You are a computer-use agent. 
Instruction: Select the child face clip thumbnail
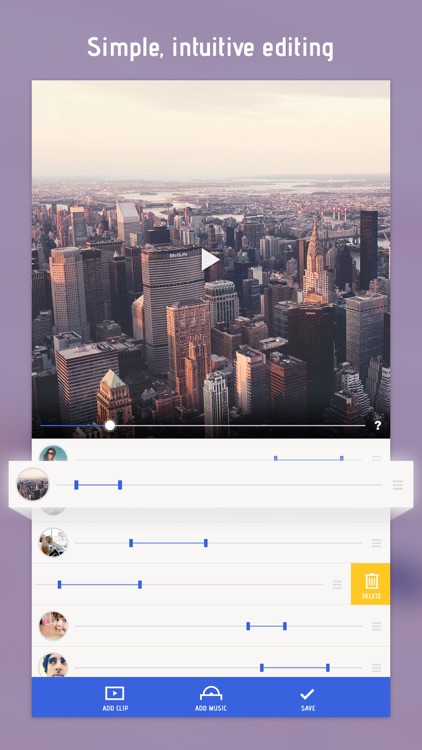53,626
